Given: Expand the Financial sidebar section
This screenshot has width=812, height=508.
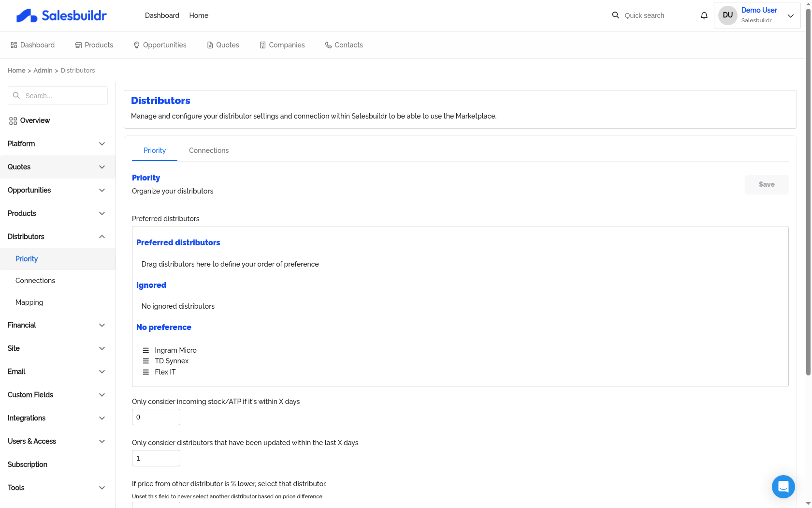Looking at the screenshot, I should [58, 325].
